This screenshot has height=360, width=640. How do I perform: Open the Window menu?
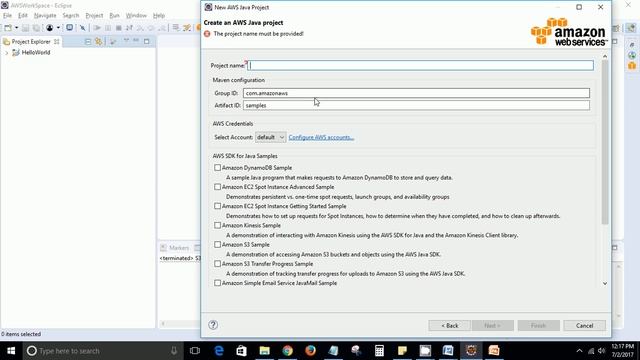coord(136,16)
